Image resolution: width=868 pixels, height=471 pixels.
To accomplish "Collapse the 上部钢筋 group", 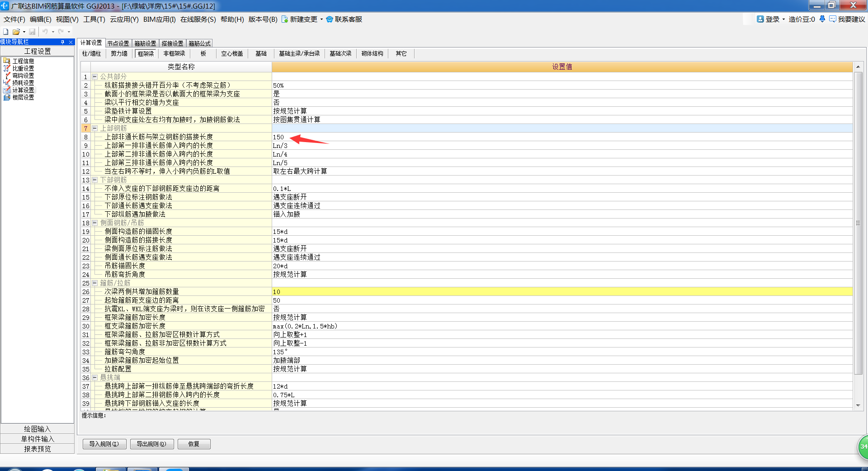I will [95, 128].
